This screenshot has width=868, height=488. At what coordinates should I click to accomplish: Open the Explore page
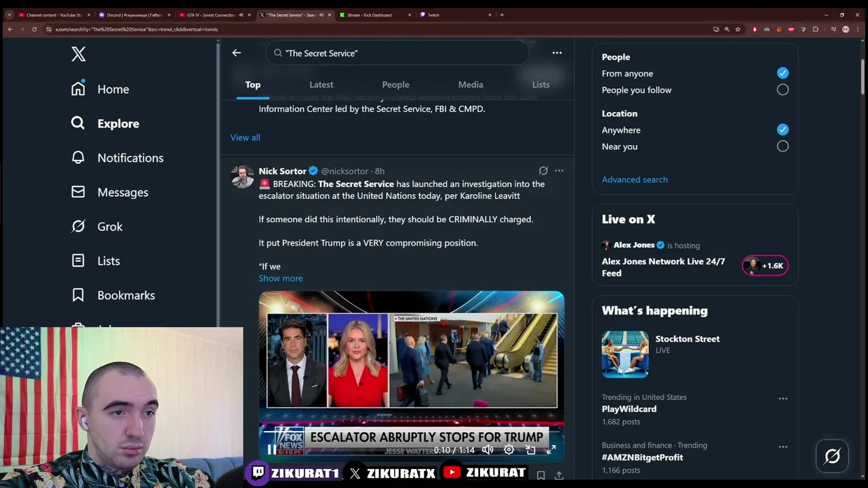105,123
